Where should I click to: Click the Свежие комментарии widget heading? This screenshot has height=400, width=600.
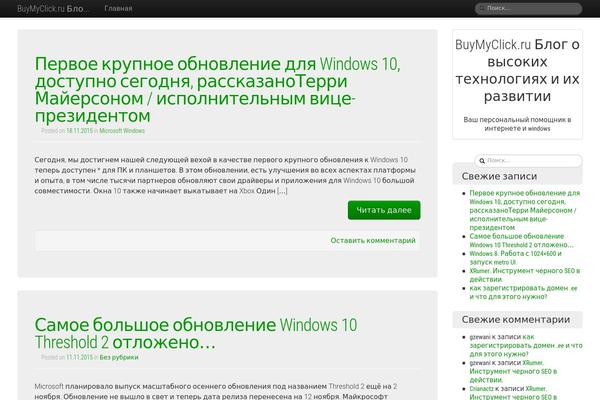[x=515, y=319]
